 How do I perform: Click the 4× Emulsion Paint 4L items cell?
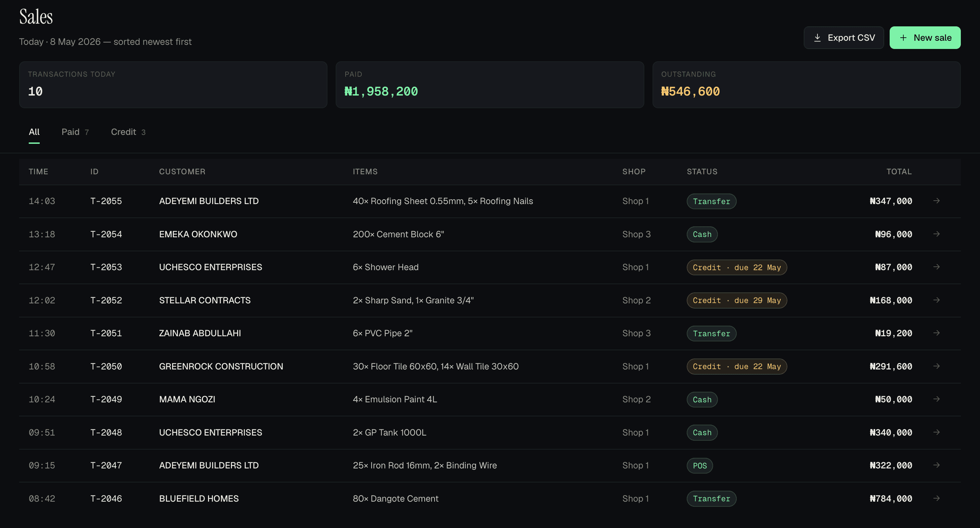coord(395,399)
